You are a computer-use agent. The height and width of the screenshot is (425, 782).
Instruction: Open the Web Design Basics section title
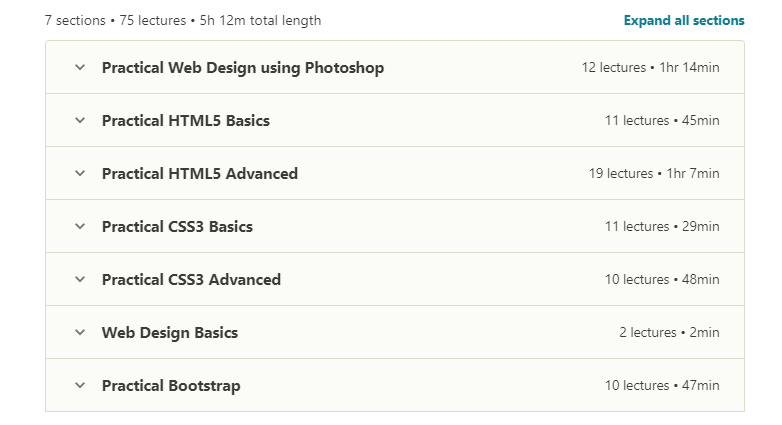[x=170, y=333]
